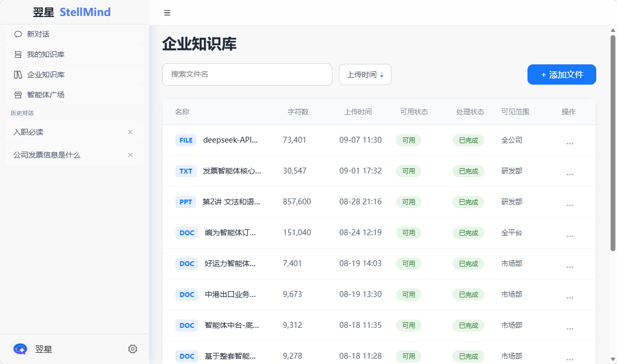This screenshot has width=617, height=364.
Task: Click 上传时间 column header
Action: 358,112
